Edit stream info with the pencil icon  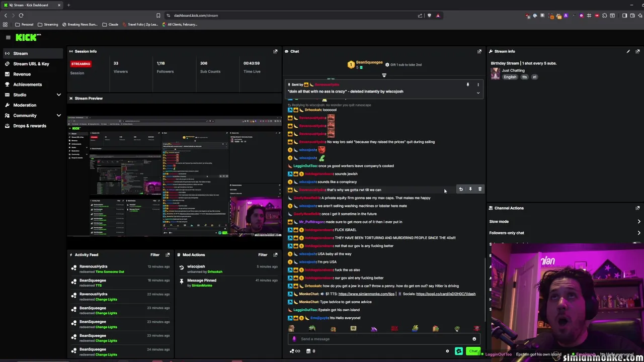(x=628, y=51)
